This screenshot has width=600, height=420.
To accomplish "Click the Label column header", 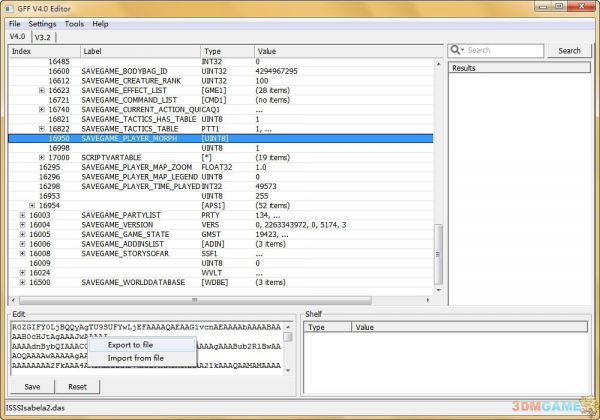I will [140, 50].
